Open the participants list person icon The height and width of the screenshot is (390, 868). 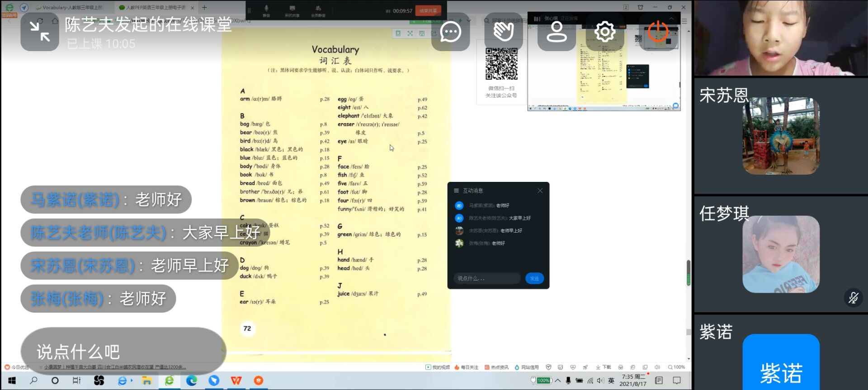click(x=557, y=32)
